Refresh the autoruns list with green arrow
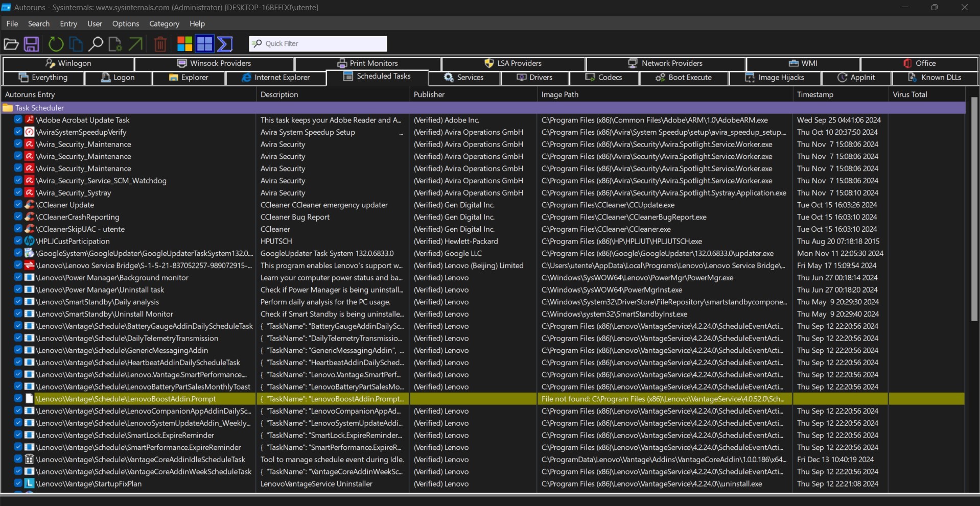The image size is (980, 506). pos(56,44)
